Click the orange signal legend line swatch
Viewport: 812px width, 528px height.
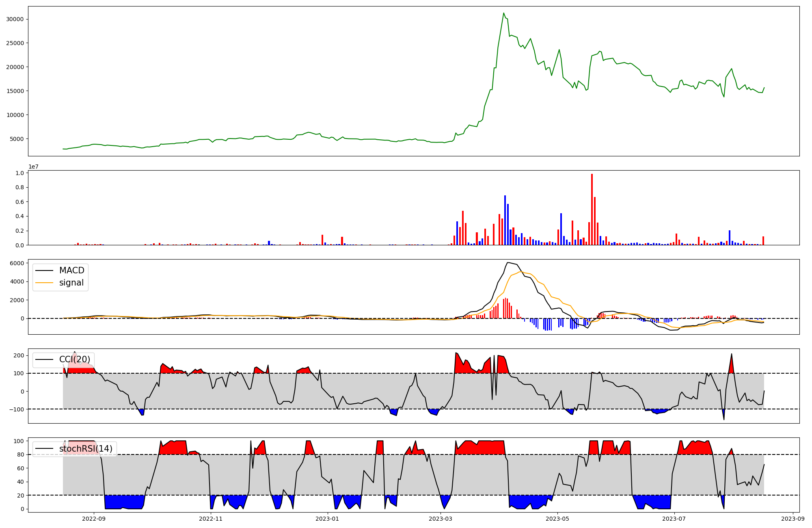click(x=44, y=283)
